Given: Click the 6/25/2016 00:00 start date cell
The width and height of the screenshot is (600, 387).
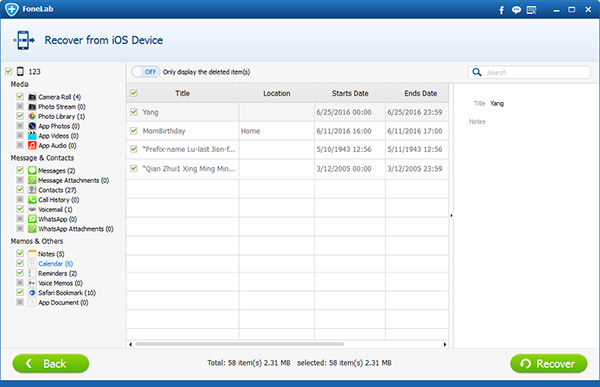Looking at the screenshot, I should 350,112.
